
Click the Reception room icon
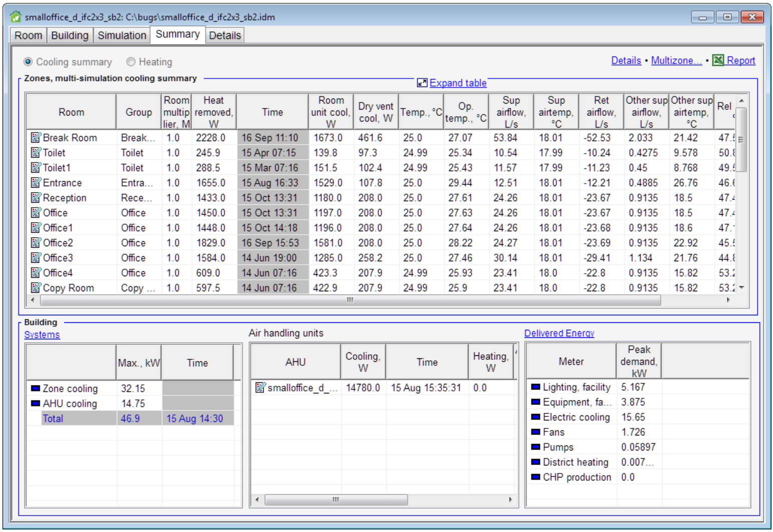(36, 198)
